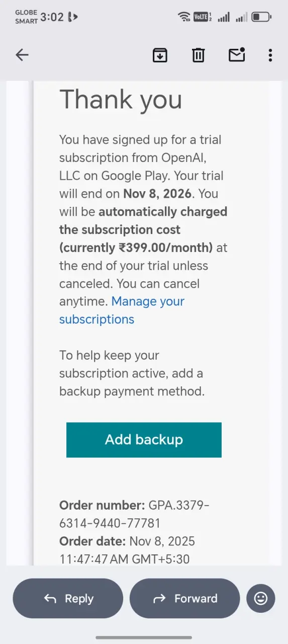Open the Manage your subscriptions link
This screenshot has height=644, width=288.
click(122, 310)
